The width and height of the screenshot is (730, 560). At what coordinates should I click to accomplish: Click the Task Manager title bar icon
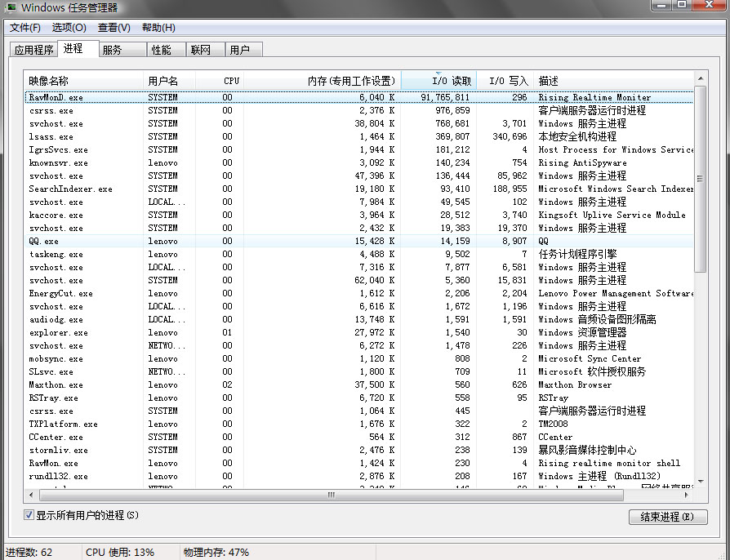click(11, 7)
